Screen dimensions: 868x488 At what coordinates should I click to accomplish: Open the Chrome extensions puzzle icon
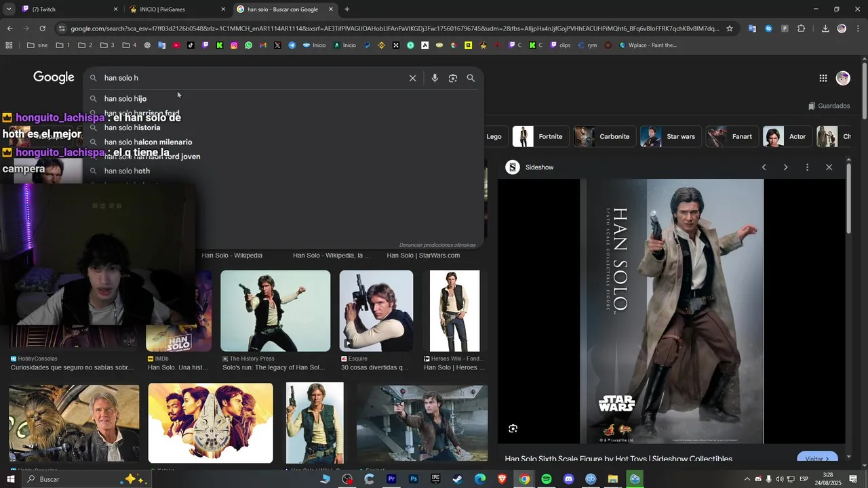tap(801, 28)
